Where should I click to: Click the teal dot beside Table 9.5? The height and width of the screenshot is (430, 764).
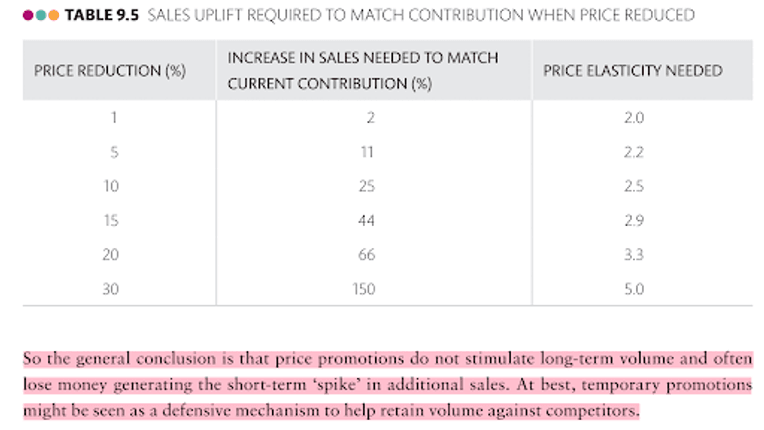point(41,16)
